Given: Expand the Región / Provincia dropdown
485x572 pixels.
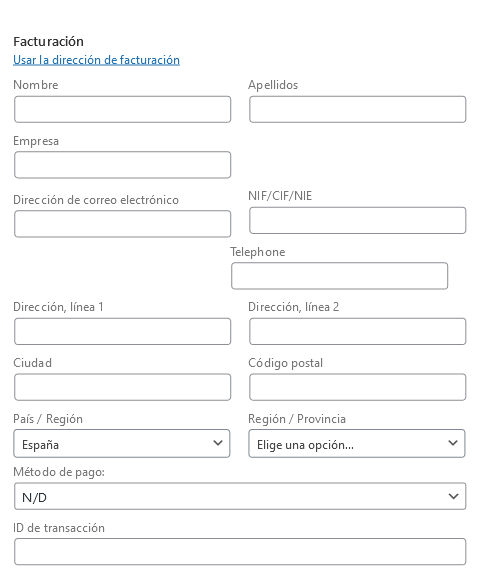Looking at the screenshot, I should pyautogui.click(x=357, y=444).
